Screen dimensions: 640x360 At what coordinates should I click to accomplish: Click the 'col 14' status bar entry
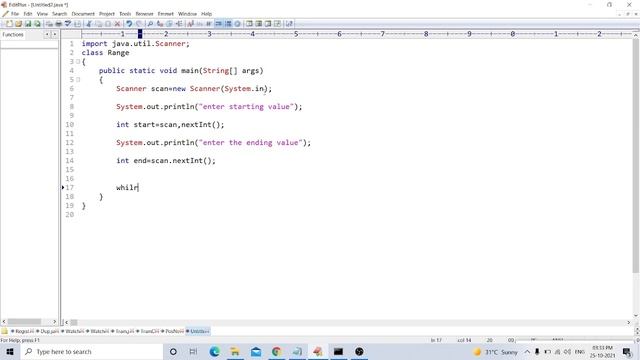(x=464, y=340)
